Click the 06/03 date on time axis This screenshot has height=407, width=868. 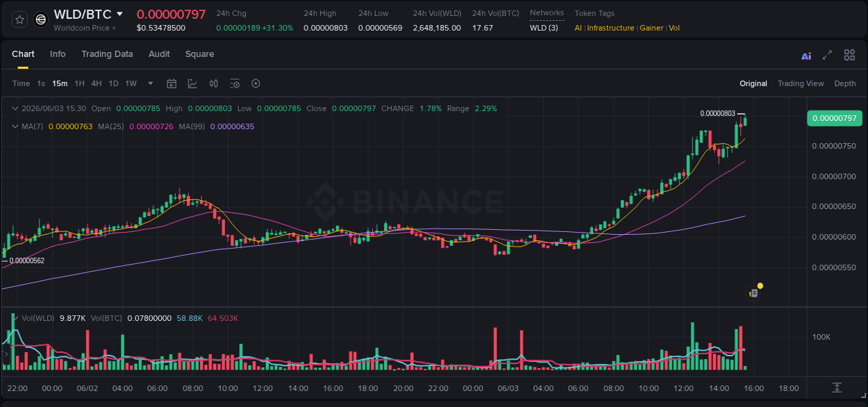(x=508, y=388)
